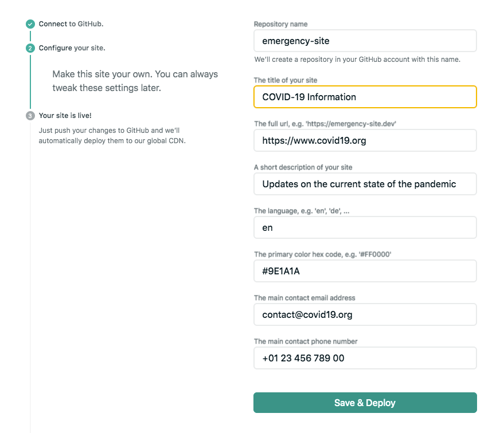
Task: Select the contact phone number field
Action: click(365, 358)
